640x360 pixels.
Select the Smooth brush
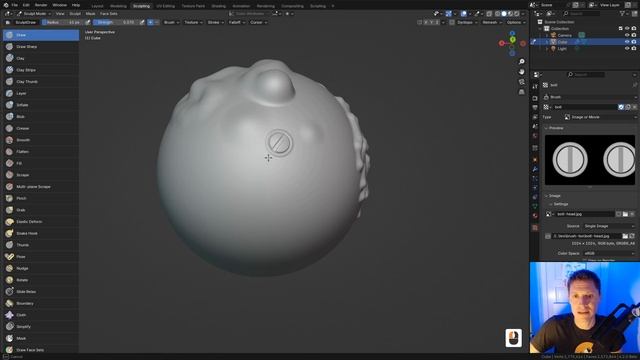(x=41, y=140)
